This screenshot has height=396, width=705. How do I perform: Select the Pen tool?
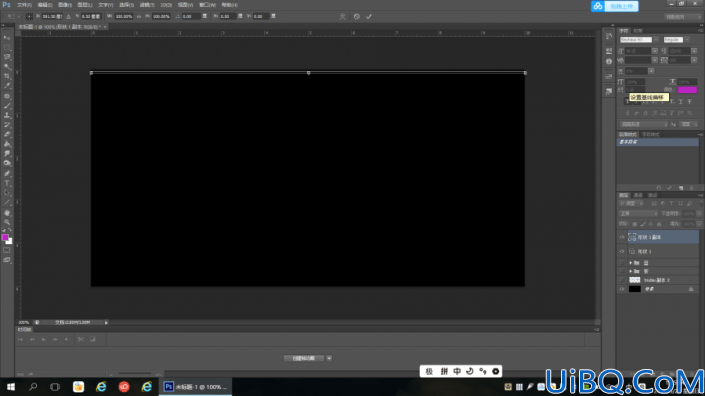click(x=7, y=174)
